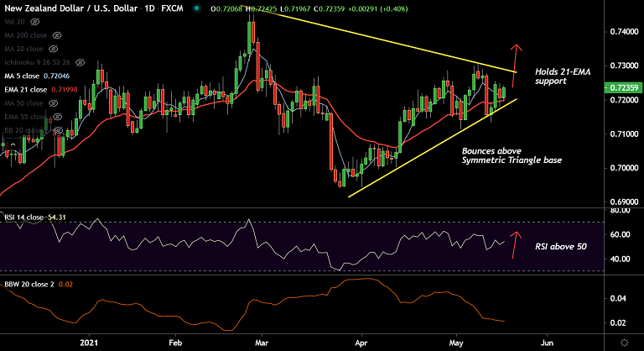
Task: Click the green market status dot
Action: pyautogui.click(x=197, y=8)
